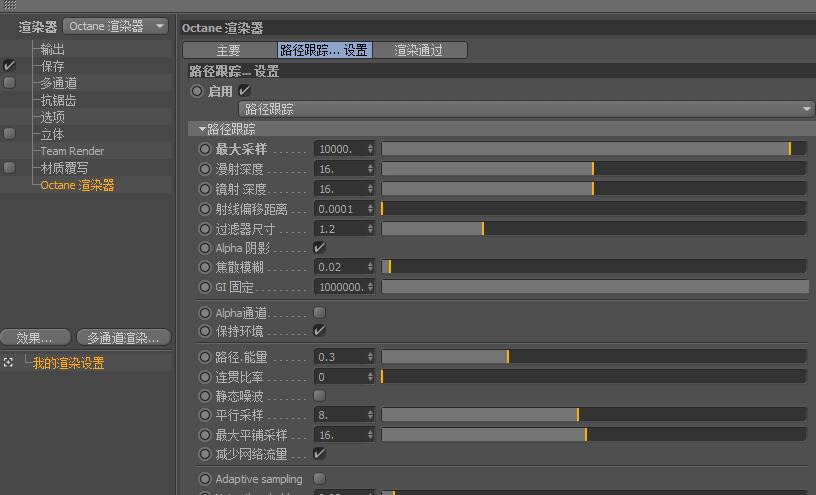This screenshot has height=495, width=816.
Task: Open the 渲染器 Octane dropdown
Action: (x=116, y=26)
